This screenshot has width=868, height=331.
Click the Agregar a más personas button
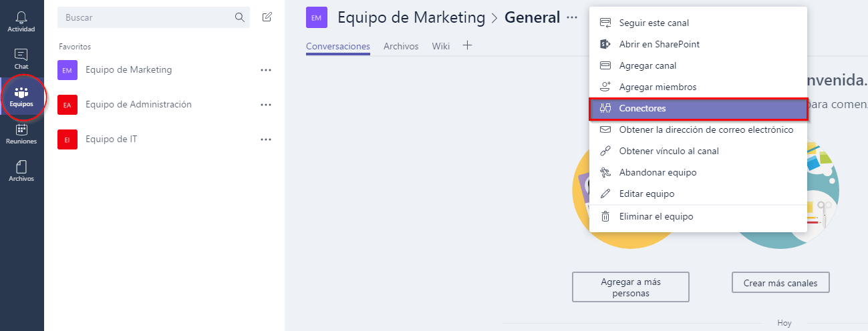[631, 287]
